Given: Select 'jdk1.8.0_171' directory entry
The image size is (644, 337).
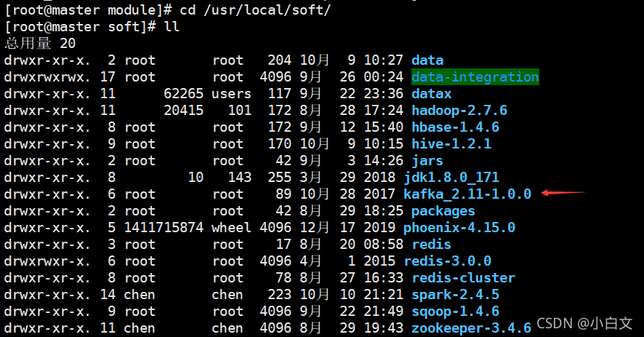Looking at the screenshot, I should point(451,178).
